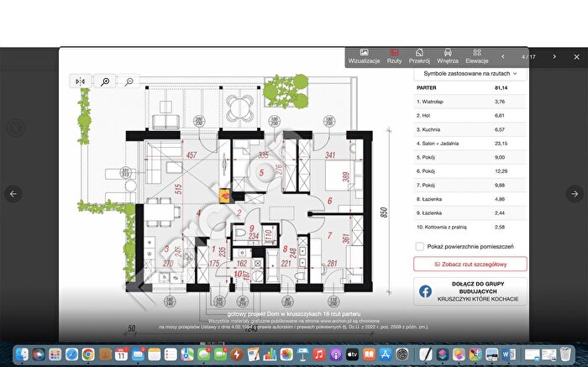Launch Siri from the dock
588x367 pixels.
pos(39,354)
